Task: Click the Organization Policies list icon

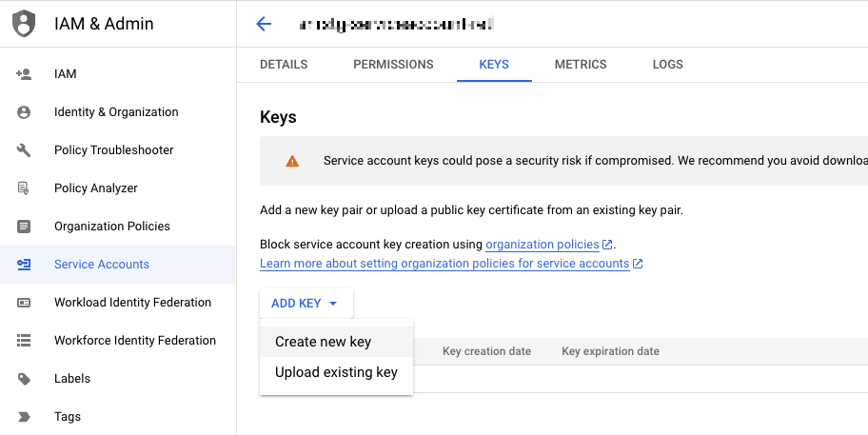Action: click(24, 227)
